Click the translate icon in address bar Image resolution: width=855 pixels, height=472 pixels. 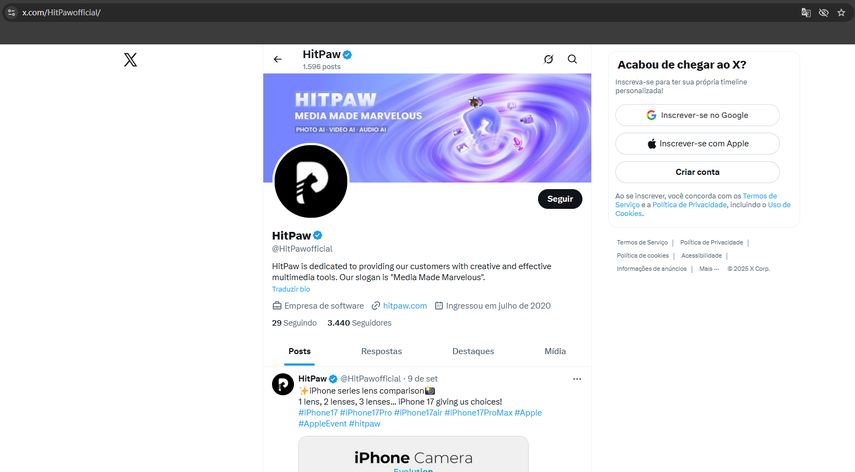click(806, 13)
